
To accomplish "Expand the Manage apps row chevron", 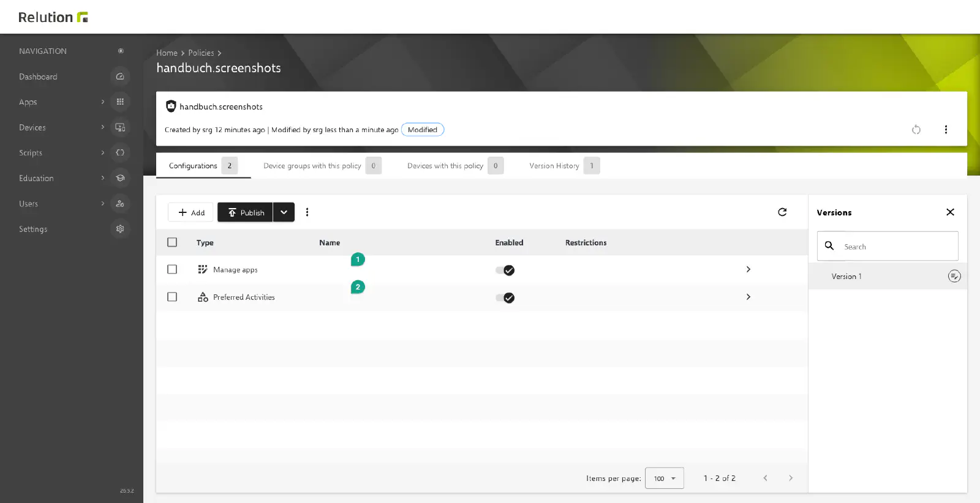I will tap(748, 269).
